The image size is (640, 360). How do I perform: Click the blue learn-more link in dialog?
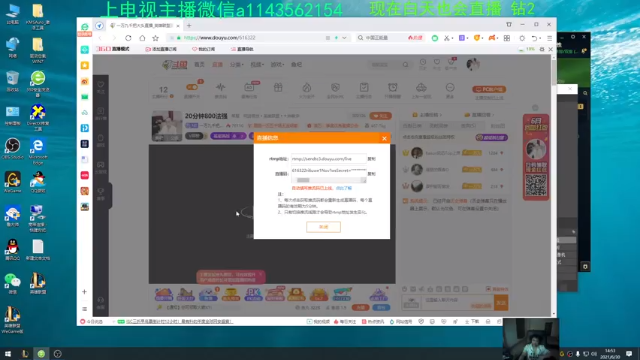(344, 188)
